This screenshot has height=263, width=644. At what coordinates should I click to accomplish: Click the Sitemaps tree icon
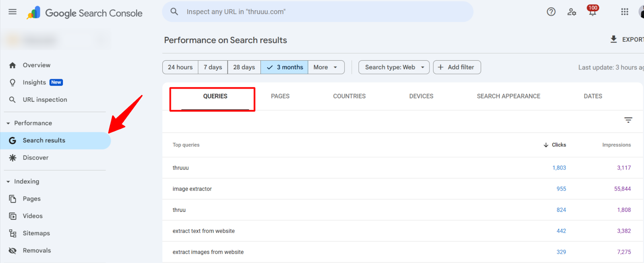tap(12, 233)
